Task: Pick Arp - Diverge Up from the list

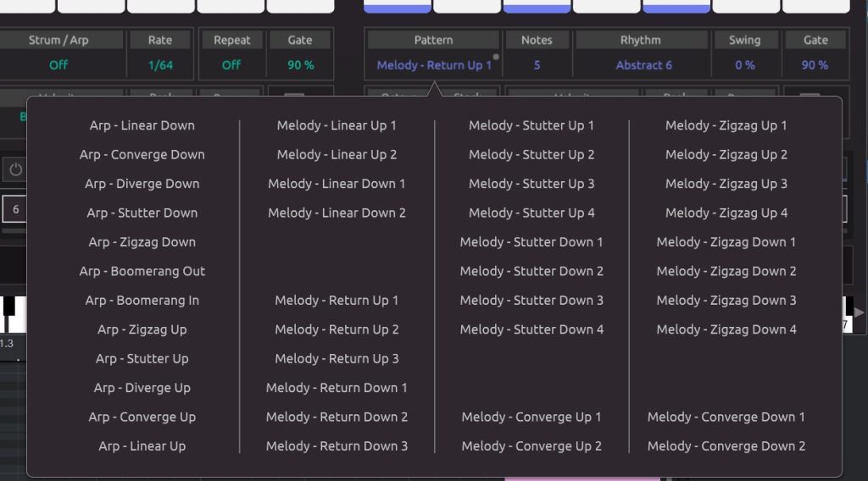Action: coord(142,388)
